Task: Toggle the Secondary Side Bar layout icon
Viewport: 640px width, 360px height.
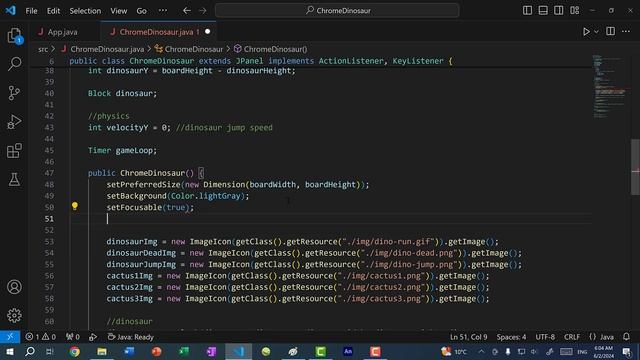Action: pyautogui.click(x=558, y=10)
